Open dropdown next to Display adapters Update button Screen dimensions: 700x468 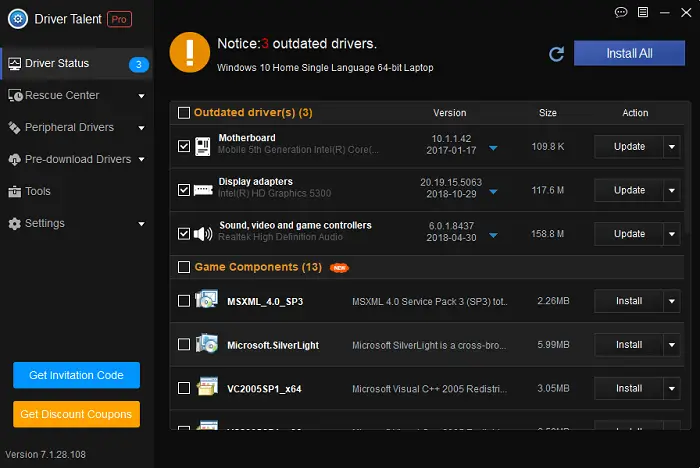tap(671, 191)
